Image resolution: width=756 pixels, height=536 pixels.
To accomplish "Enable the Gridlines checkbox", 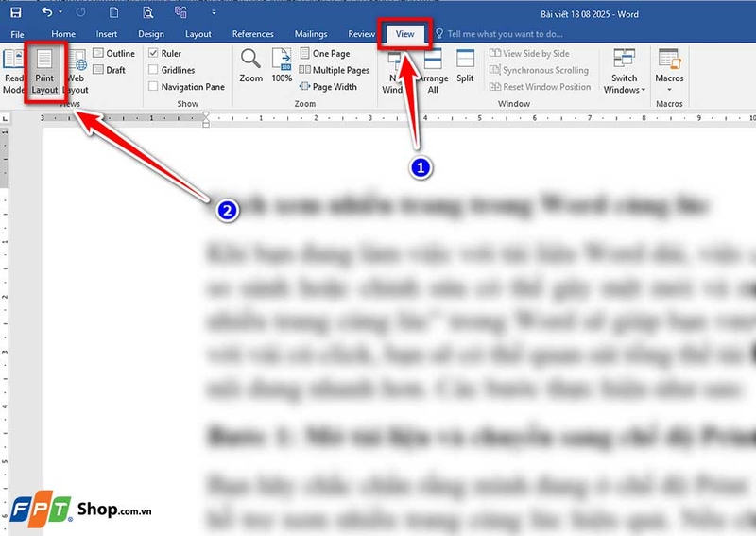I will (154, 70).
